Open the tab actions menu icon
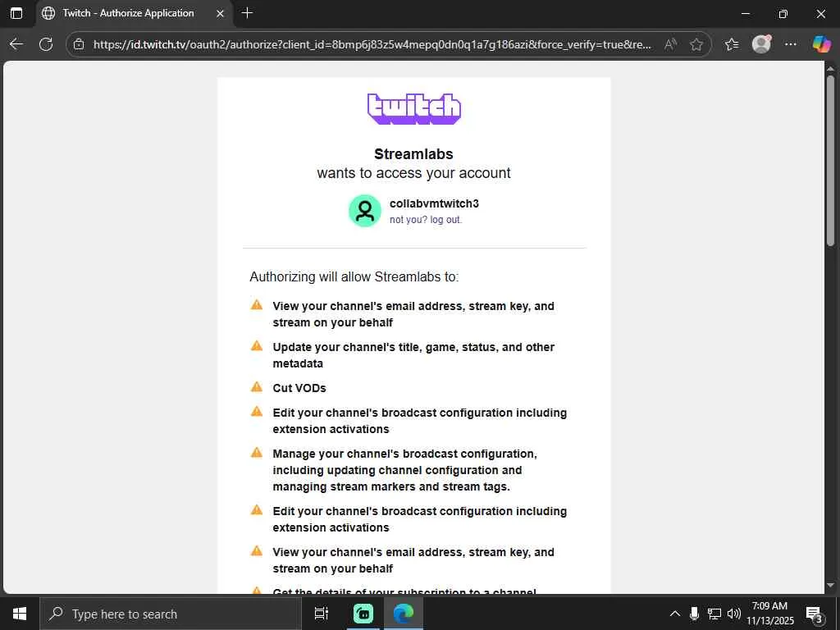This screenshot has height=630, width=840. pyautogui.click(x=16, y=13)
